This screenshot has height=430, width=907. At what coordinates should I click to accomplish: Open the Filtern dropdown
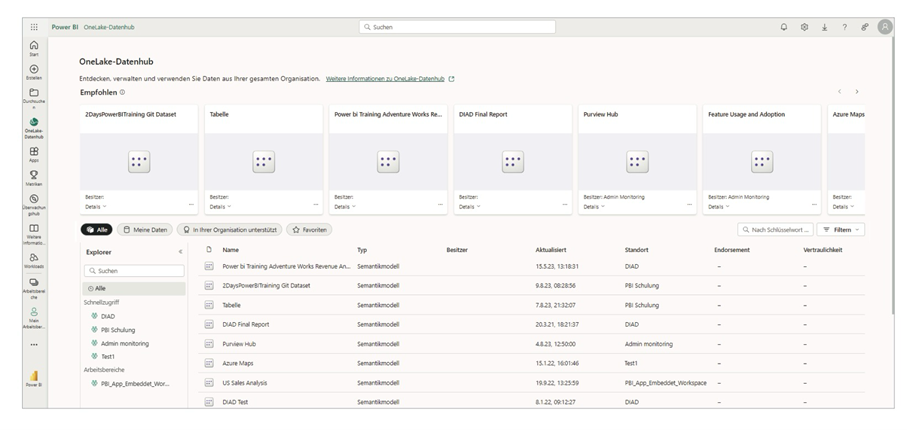pos(840,230)
